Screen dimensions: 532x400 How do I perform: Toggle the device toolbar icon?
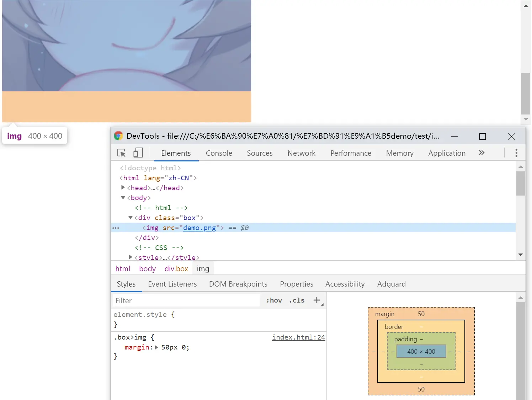point(138,153)
